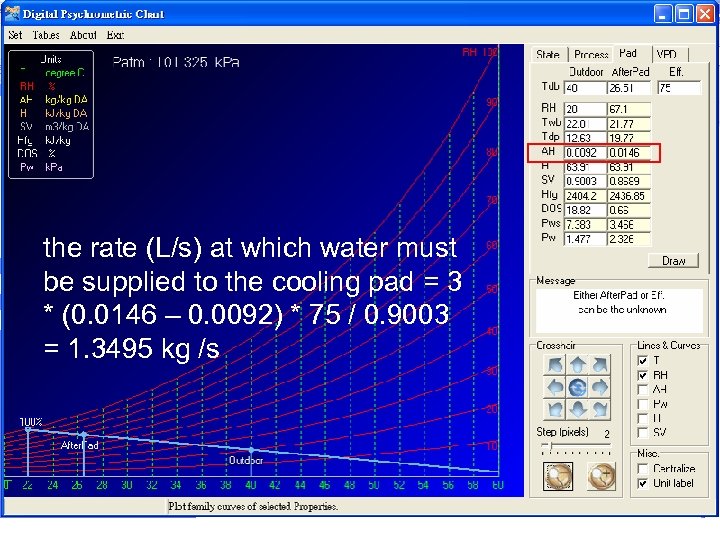Move crosshair down with the arrow

coord(577,409)
